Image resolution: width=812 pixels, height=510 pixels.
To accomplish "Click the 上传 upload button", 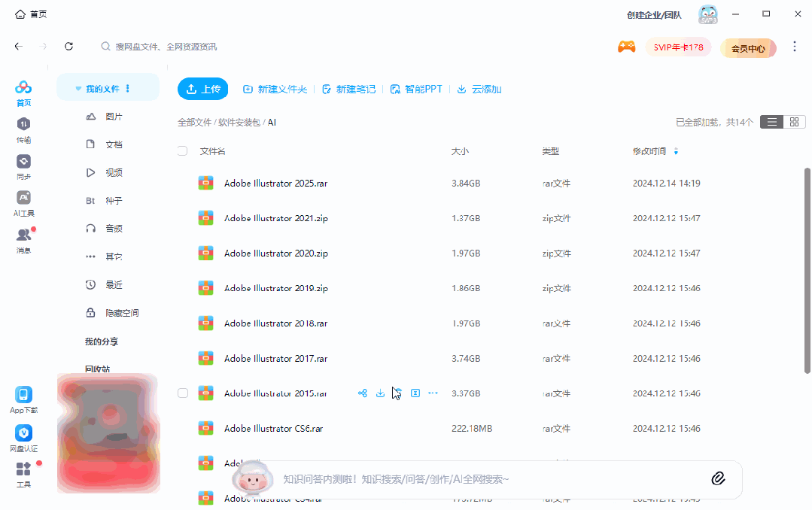I will coord(202,88).
